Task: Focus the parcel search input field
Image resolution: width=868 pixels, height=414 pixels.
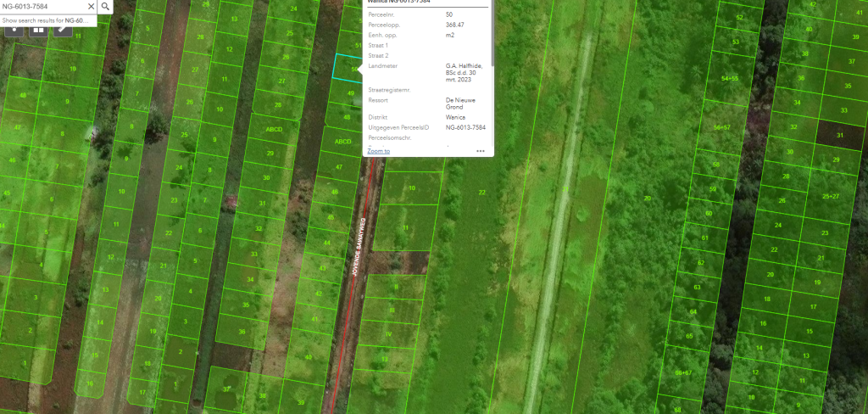Action: tap(42, 7)
